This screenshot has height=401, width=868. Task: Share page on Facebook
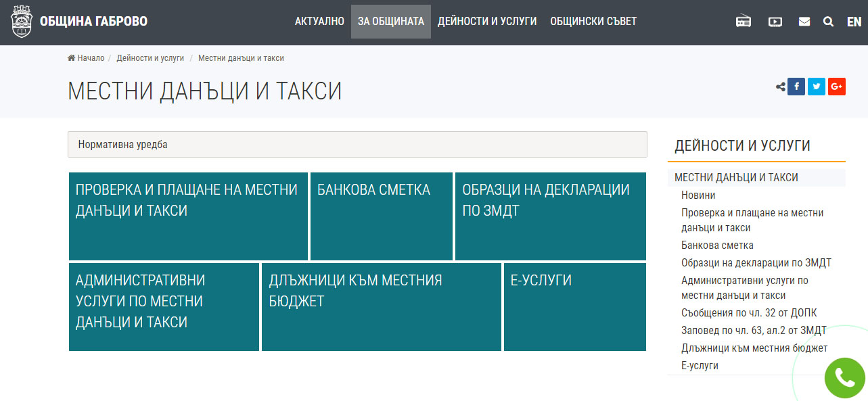[796, 87]
